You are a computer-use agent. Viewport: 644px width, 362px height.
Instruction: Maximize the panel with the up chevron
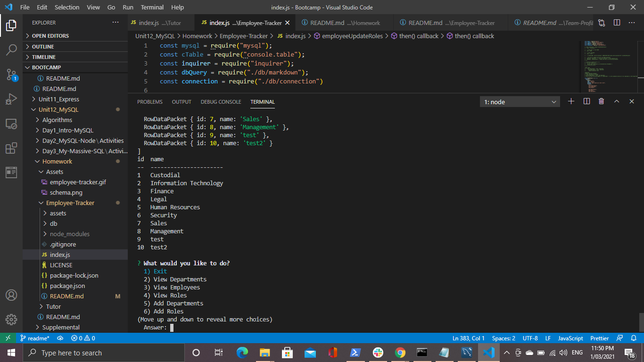[x=617, y=101]
